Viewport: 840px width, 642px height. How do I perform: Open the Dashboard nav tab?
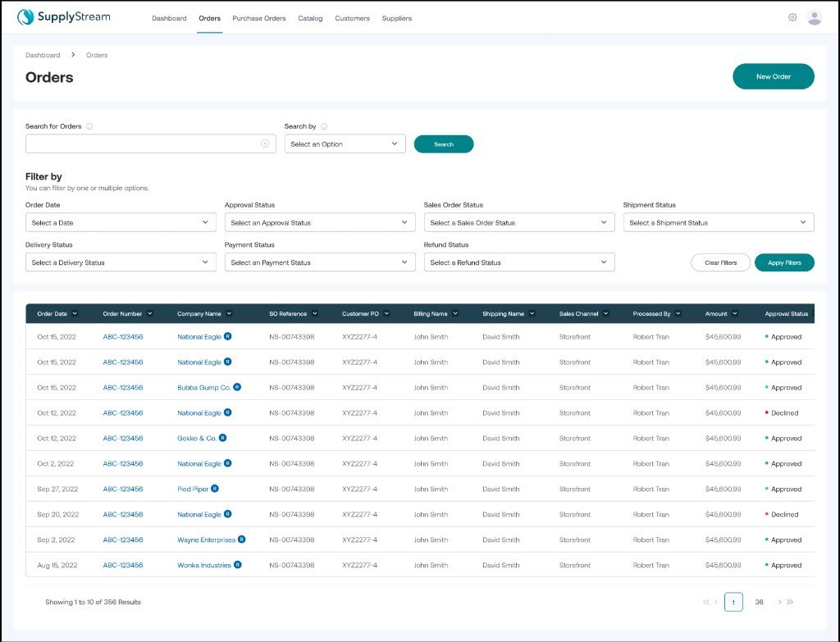[x=169, y=18]
